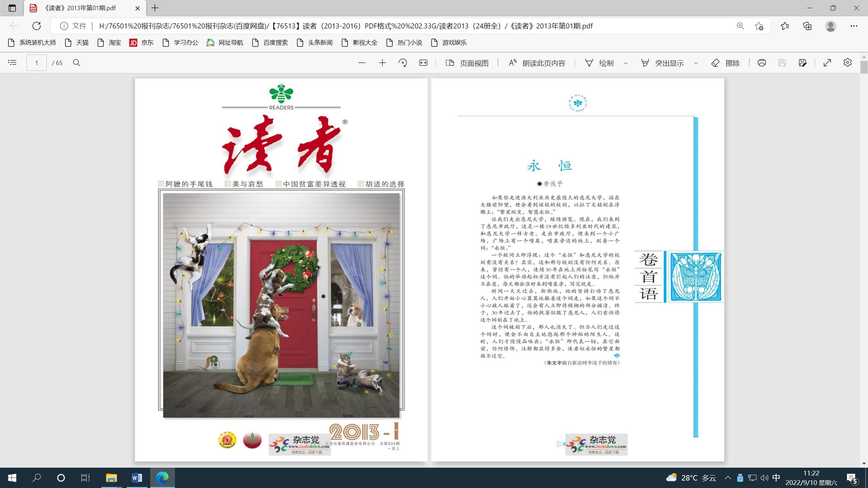Open the Collections panel
Viewport: 868px width, 488px height.
pos(808,26)
